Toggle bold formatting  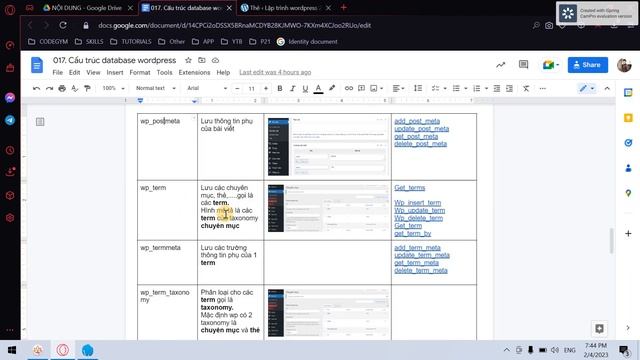(280, 88)
